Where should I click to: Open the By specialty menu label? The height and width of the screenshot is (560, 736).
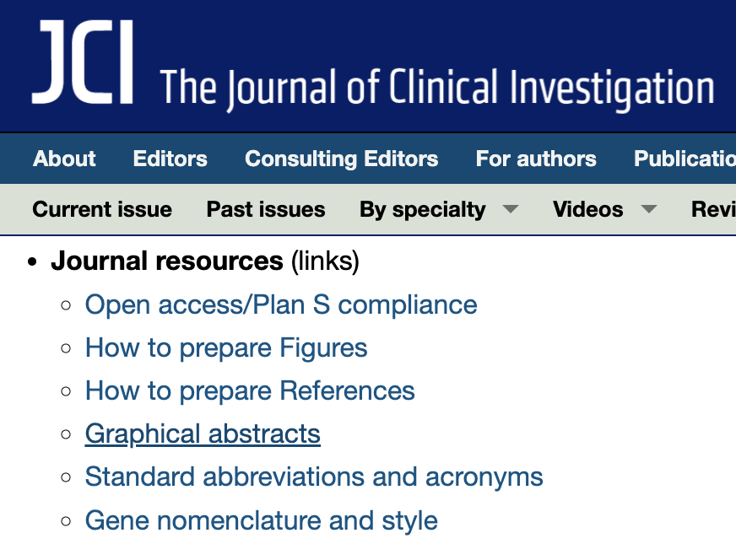tap(422, 209)
